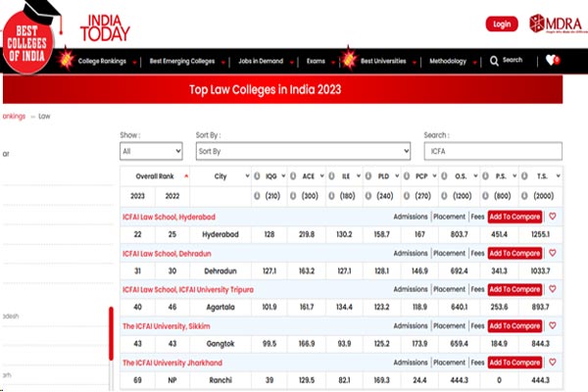Open ICFAI Law School, ICFAI University Tripura link
588x392 pixels.
tap(188, 290)
